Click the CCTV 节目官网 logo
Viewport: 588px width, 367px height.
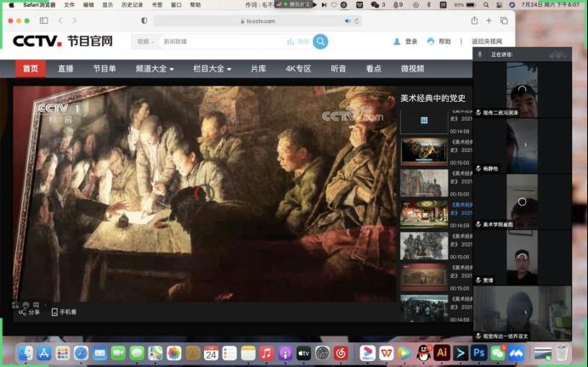tap(63, 41)
